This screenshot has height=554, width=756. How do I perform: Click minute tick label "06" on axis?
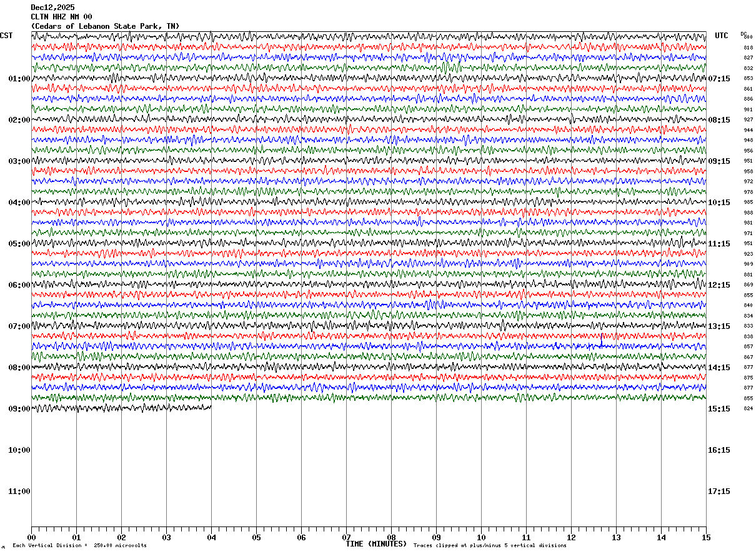pyautogui.click(x=301, y=538)
